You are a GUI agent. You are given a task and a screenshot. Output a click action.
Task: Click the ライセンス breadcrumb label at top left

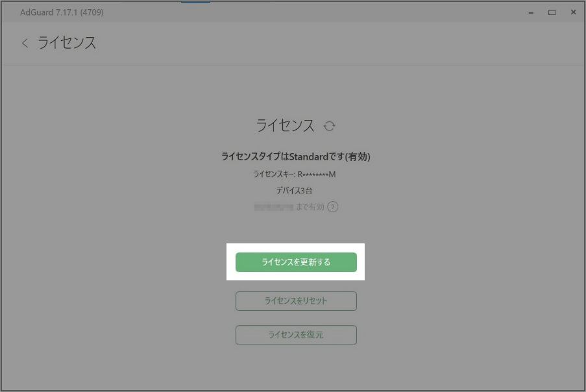pyautogui.click(x=69, y=43)
